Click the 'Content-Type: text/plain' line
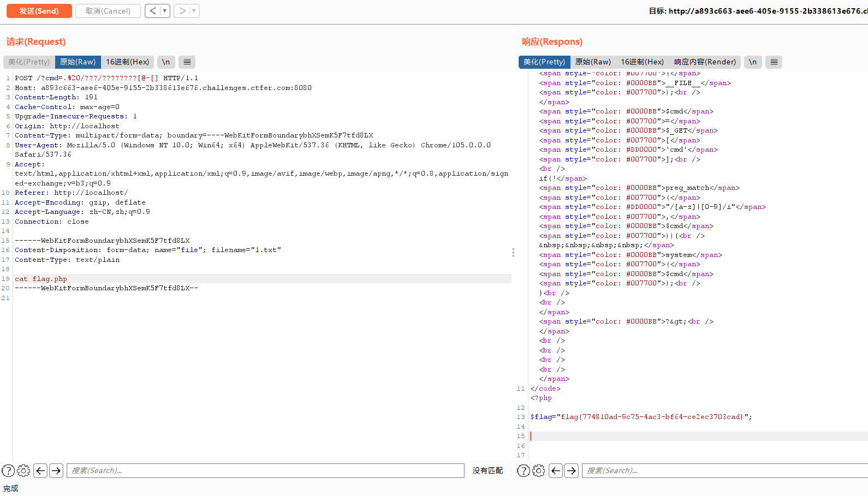Screen dimensions: 868x496 click(x=67, y=260)
